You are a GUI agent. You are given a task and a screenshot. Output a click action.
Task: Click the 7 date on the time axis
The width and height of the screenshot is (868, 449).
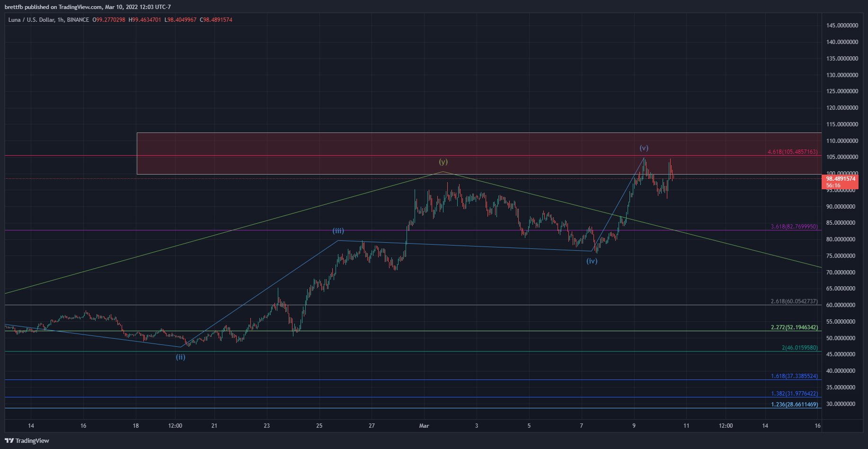click(x=582, y=426)
